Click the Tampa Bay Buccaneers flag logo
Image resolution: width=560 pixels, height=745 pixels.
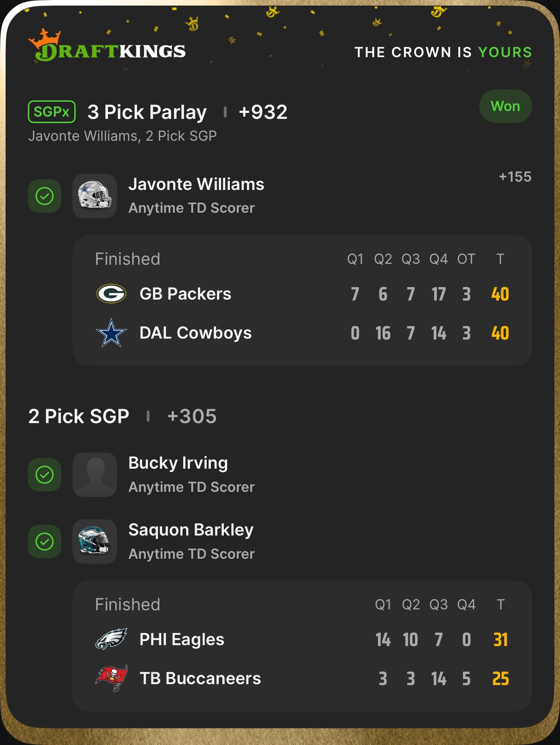click(x=111, y=678)
